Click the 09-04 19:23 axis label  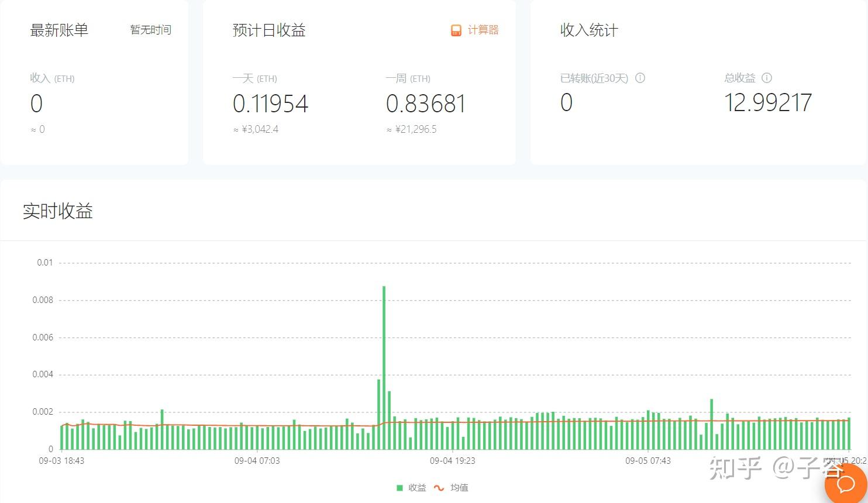pyautogui.click(x=453, y=461)
